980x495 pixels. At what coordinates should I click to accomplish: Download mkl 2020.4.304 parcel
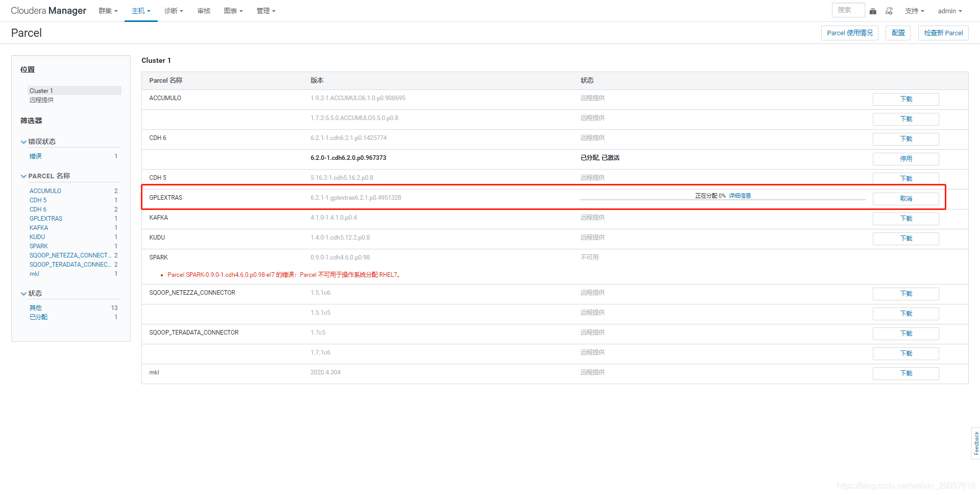coord(905,373)
